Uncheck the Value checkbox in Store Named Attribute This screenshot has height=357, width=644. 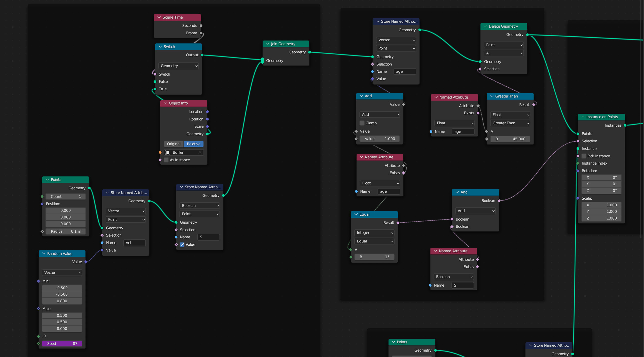[182, 245]
